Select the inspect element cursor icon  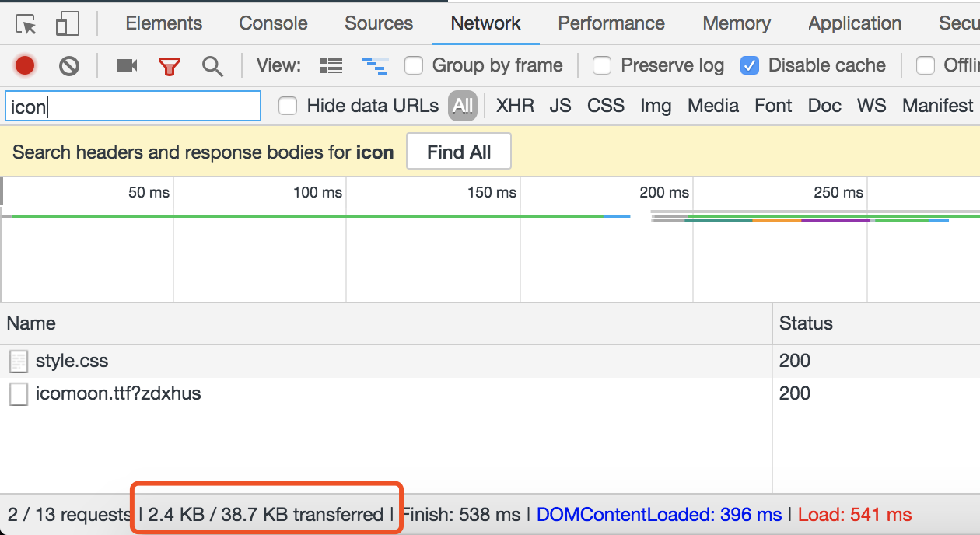(26, 23)
